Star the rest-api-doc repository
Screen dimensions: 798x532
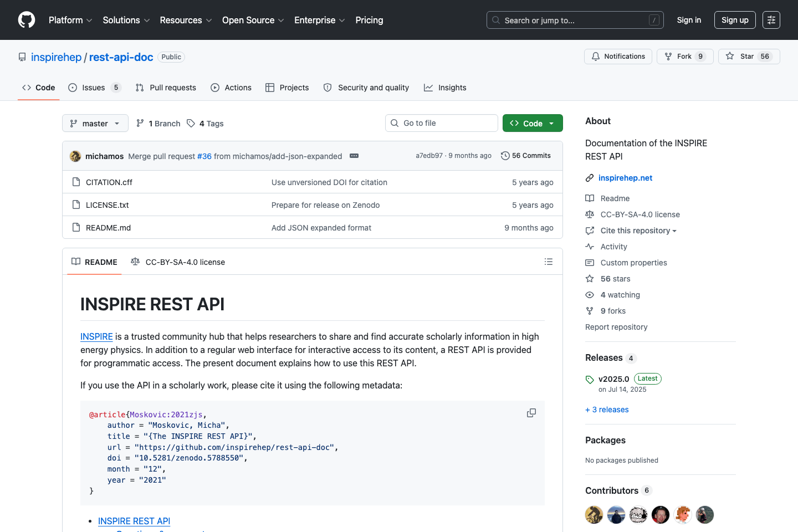pos(749,56)
